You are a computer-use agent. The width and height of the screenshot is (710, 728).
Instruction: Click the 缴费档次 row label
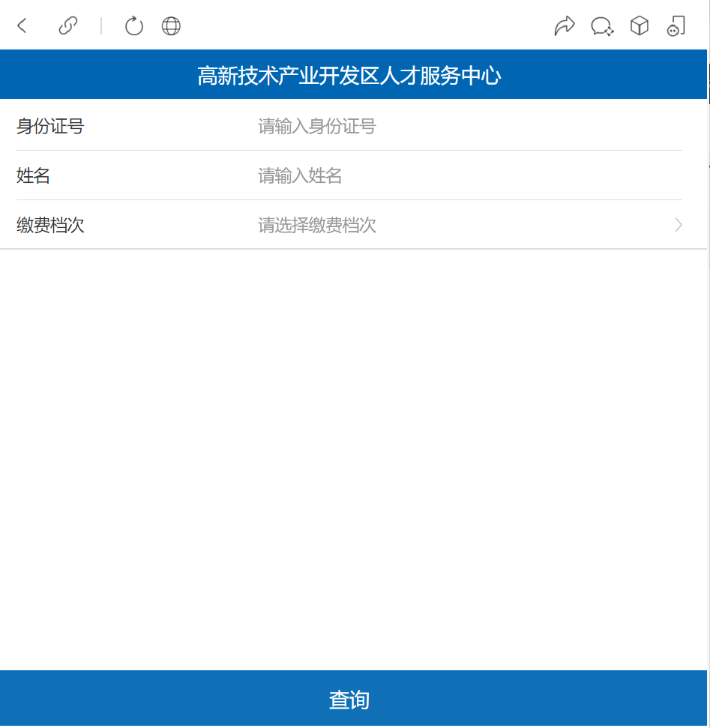(x=50, y=225)
